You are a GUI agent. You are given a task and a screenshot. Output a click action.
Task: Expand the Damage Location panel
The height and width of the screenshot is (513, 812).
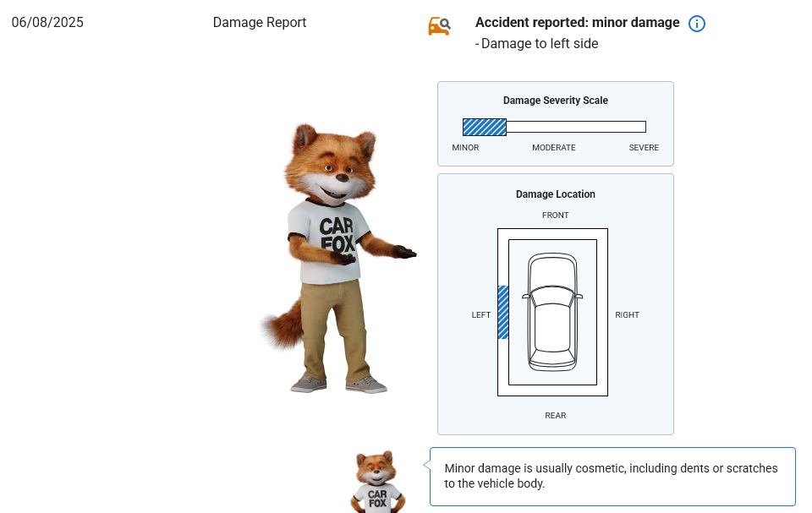(x=555, y=194)
